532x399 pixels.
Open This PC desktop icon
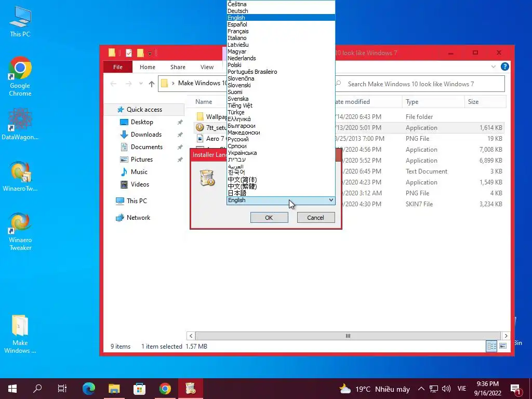click(20, 21)
